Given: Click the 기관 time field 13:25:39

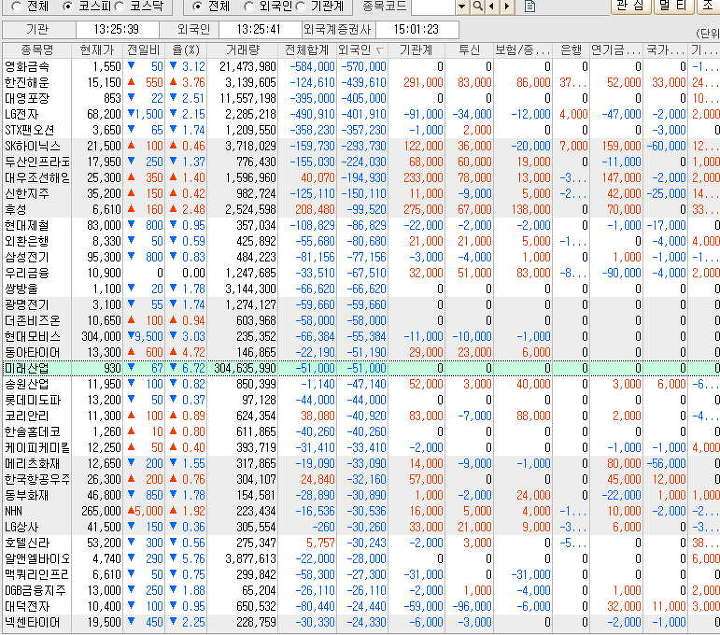Looking at the screenshot, I should (x=117, y=29).
